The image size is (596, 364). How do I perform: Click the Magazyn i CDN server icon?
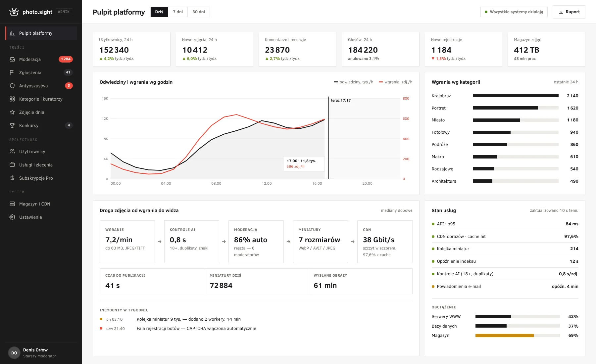click(x=12, y=204)
